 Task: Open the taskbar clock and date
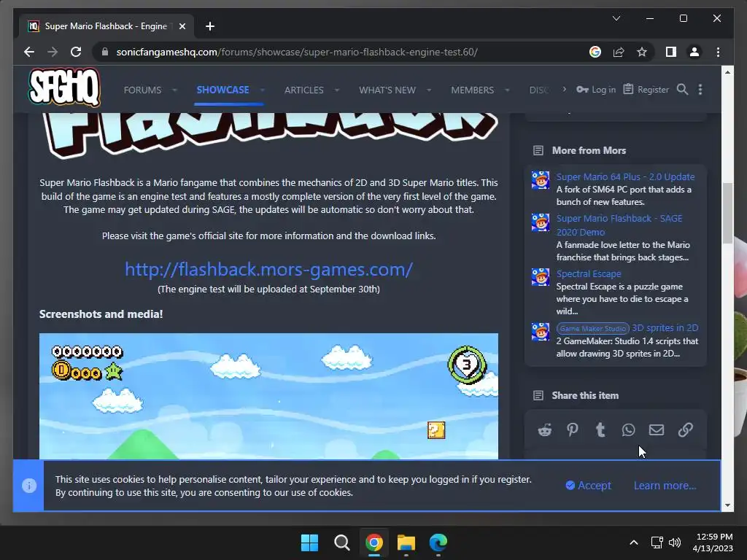tap(713, 542)
